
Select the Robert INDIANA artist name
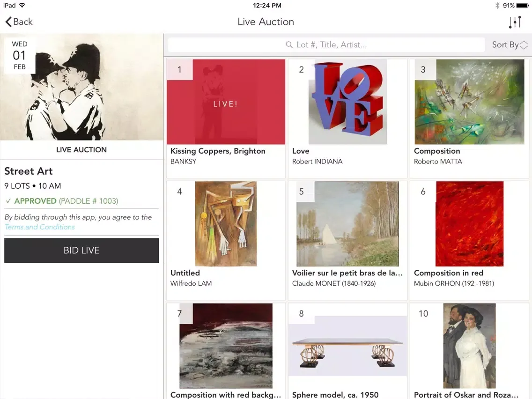coord(317,162)
